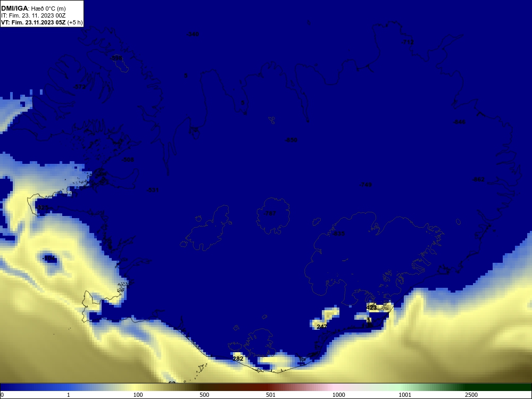Image resolution: width=532 pixels, height=399 pixels.
Task: Click the -531 map value
Action: coord(153,190)
